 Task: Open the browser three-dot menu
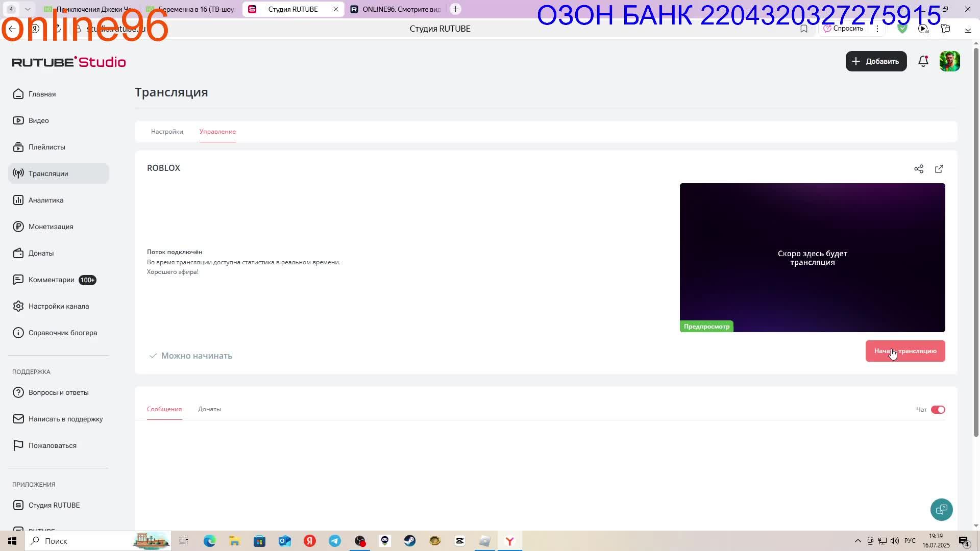(x=877, y=29)
